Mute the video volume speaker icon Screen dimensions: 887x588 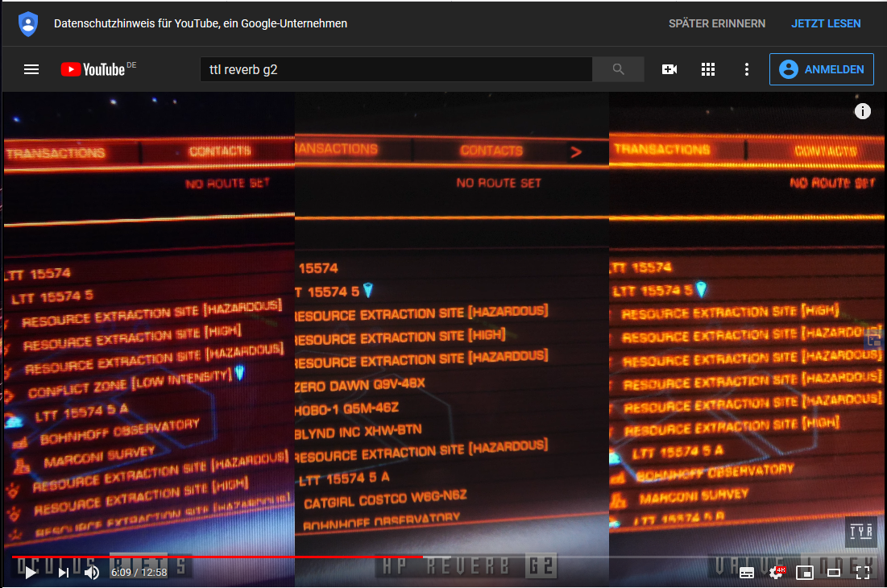[92, 573]
